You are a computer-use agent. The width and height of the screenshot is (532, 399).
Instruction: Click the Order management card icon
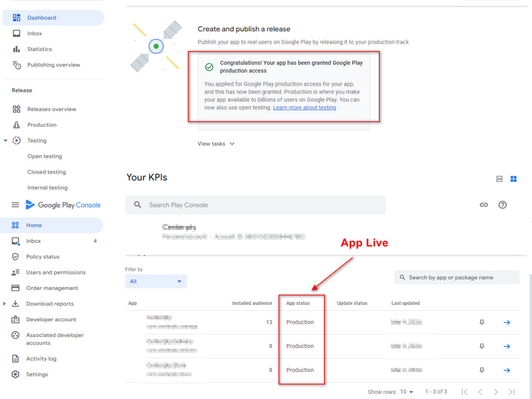[x=15, y=288]
